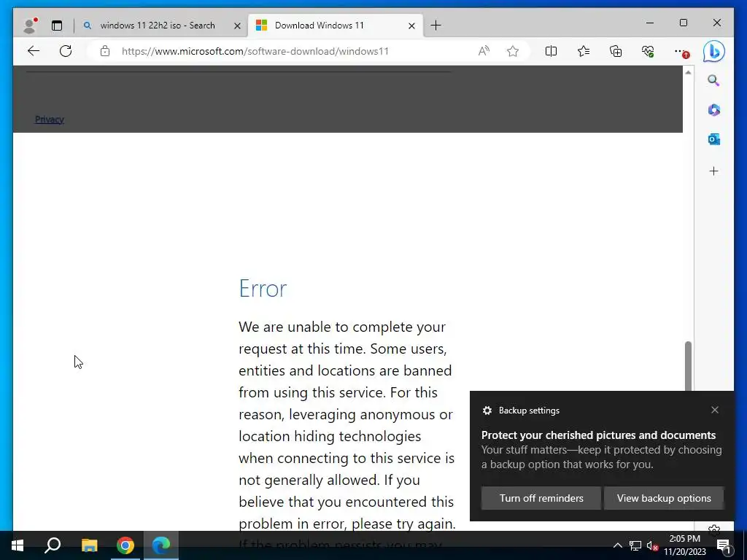747x560 pixels.
Task: Select Microsoft Edge taskbar icon
Action: point(161,545)
